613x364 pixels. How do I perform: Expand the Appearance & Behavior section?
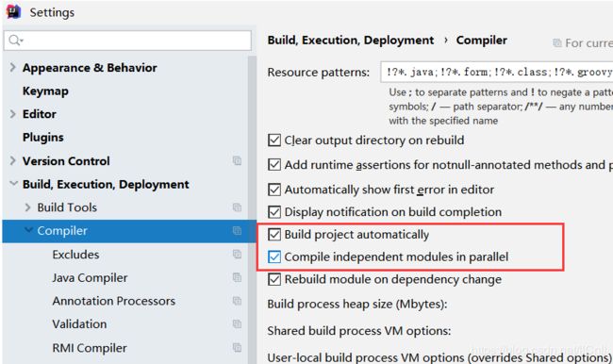[x=13, y=67]
